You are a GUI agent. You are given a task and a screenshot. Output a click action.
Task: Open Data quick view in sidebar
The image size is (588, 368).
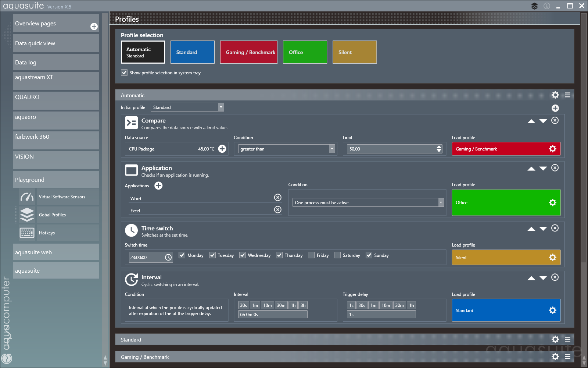point(56,43)
